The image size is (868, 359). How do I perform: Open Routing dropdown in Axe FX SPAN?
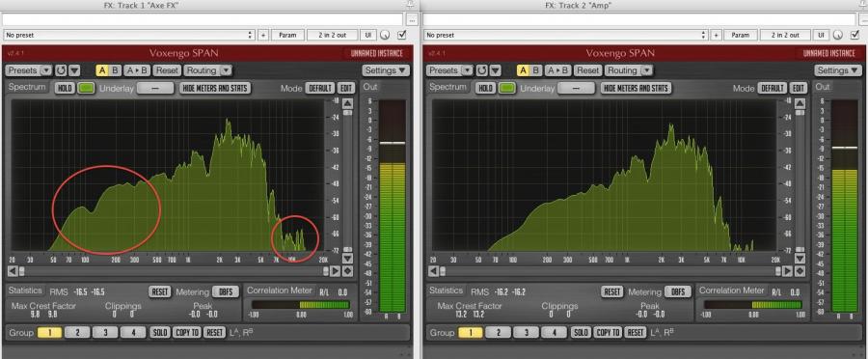pos(207,70)
